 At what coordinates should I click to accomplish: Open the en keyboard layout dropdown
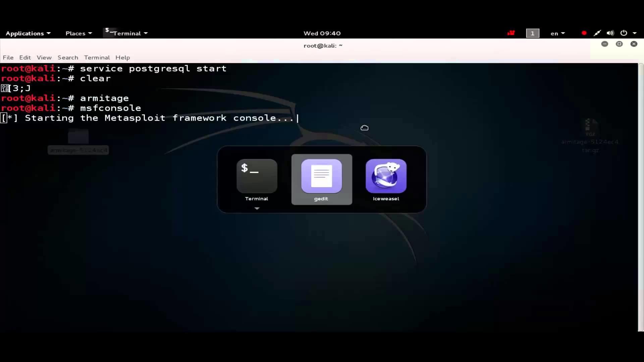click(x=558, y=33)
